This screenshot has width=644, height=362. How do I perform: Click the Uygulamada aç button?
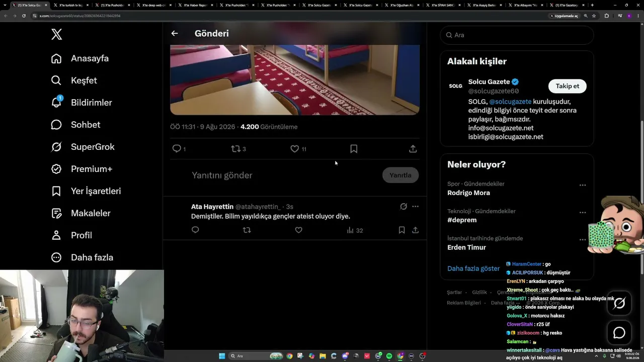pos(564,16)
